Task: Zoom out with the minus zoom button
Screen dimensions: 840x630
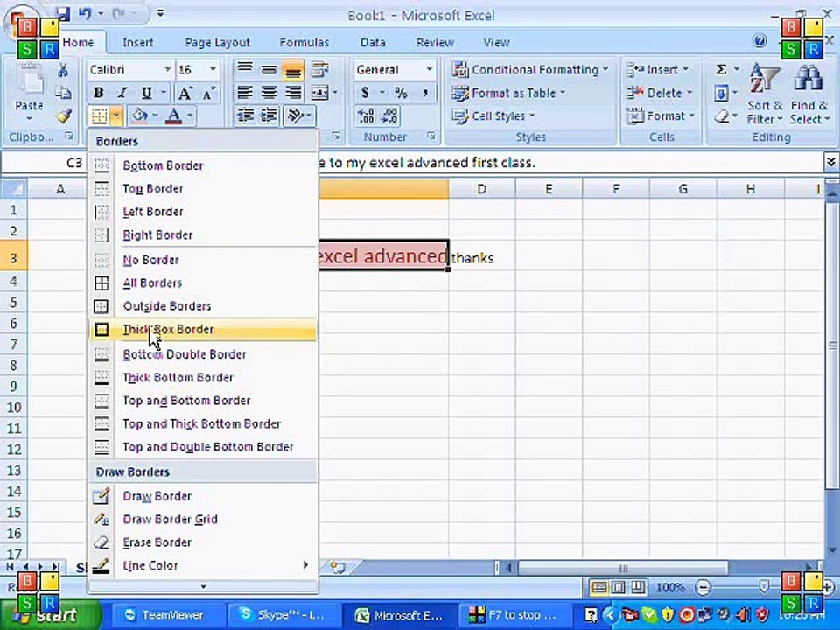Action: click(703, 588)
